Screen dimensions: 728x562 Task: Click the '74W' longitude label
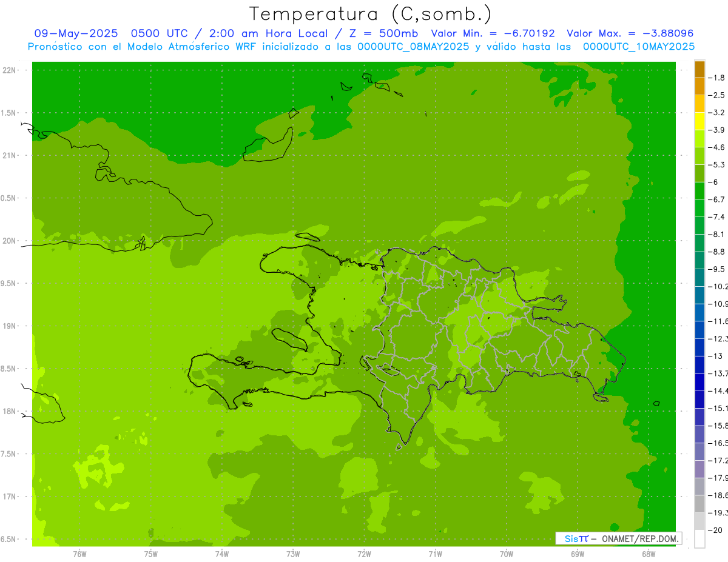point(222,554)
